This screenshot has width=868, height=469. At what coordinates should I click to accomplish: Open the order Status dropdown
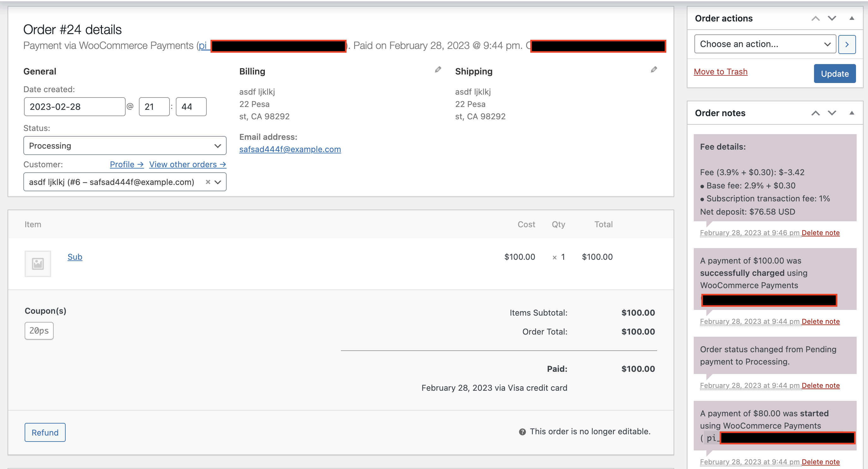coord(124,145)
